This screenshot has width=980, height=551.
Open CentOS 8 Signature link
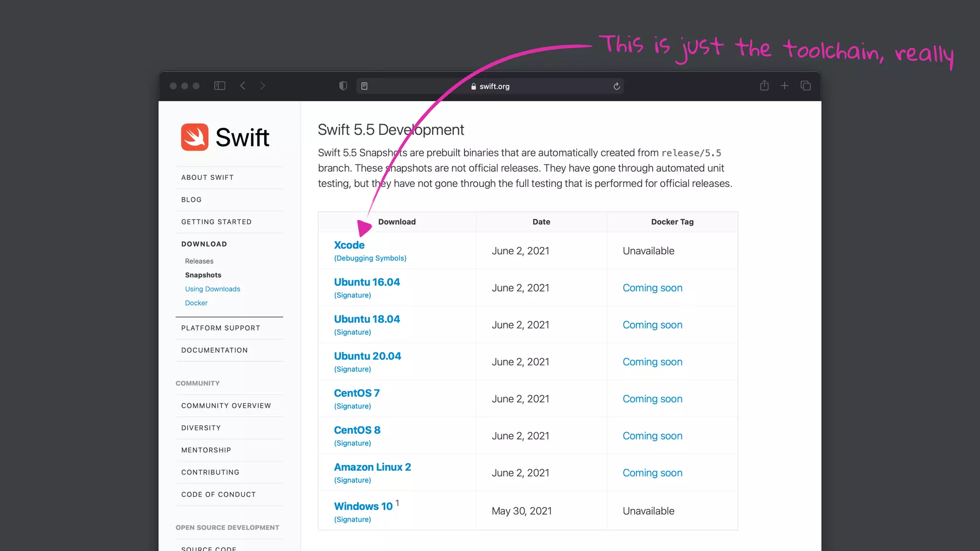[352, 443]
